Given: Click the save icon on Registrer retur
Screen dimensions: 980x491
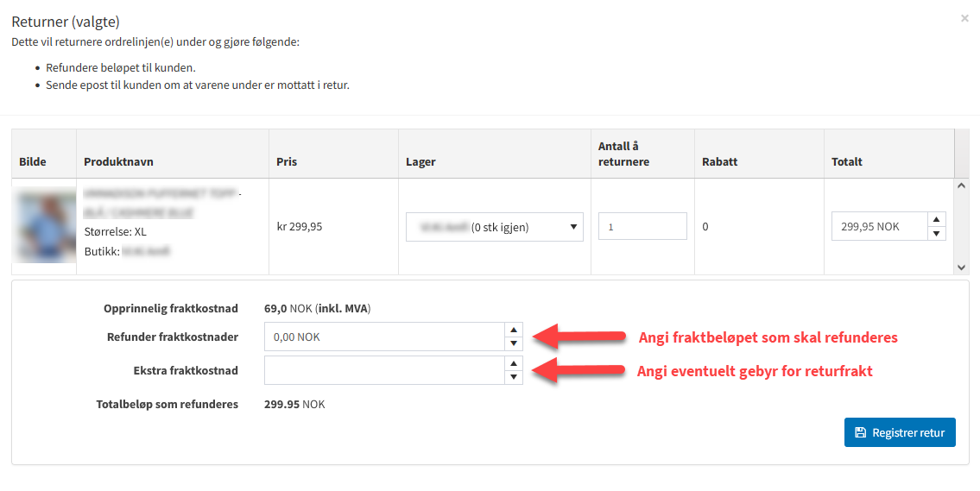Looking at the screenshot, I should 860,432.
